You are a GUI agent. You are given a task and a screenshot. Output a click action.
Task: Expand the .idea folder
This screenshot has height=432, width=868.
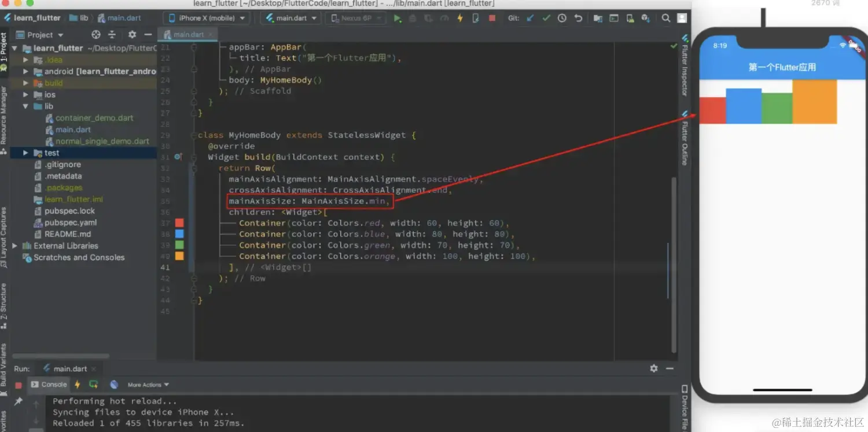[25, 60]
